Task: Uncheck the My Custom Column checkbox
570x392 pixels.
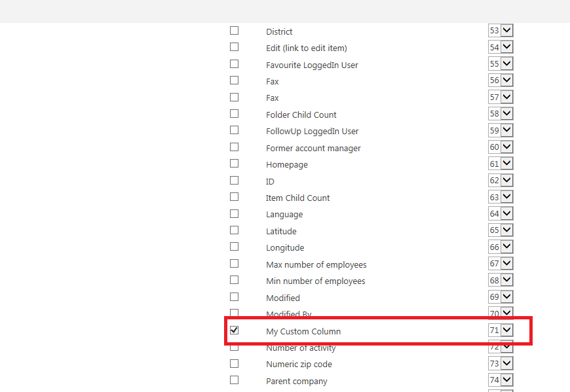Action: (234, 330)
